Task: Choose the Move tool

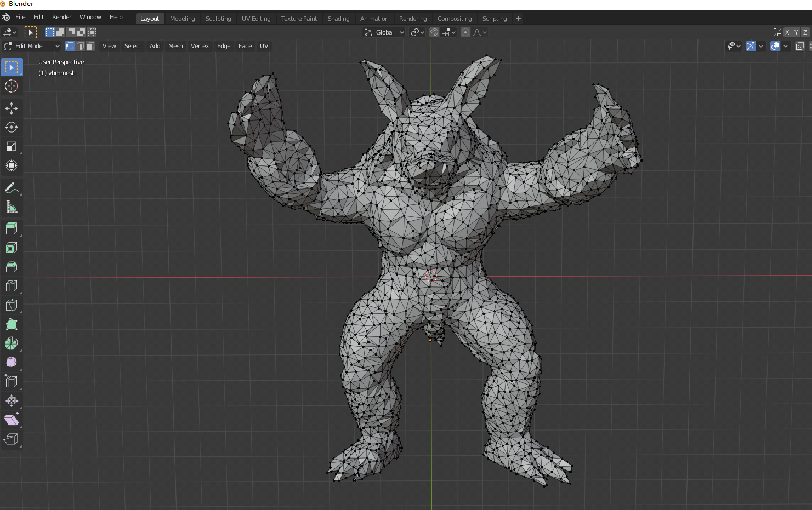Action: click(x=12, y=108)
